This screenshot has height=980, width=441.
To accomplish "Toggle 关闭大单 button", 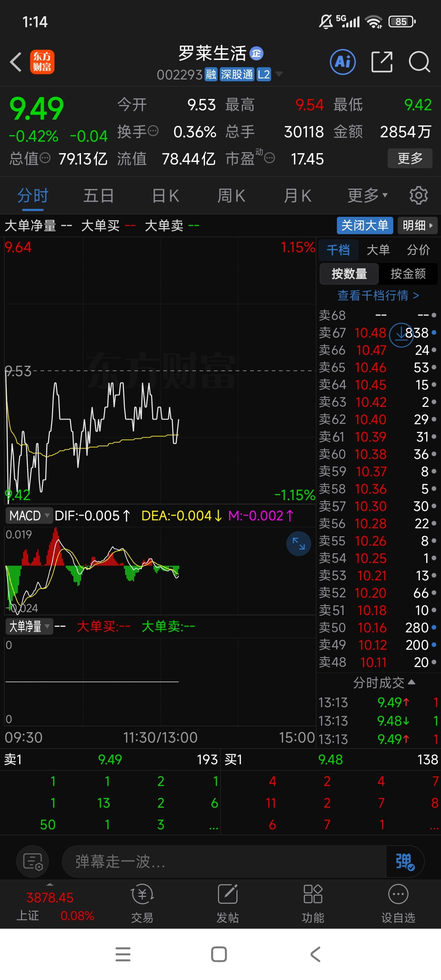I will 364,225.
